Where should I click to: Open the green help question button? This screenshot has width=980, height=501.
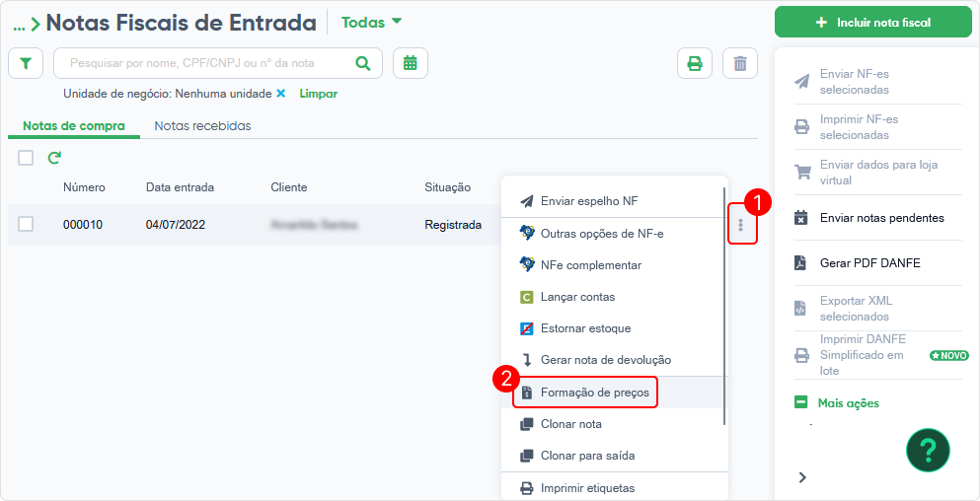coord(928,450)
